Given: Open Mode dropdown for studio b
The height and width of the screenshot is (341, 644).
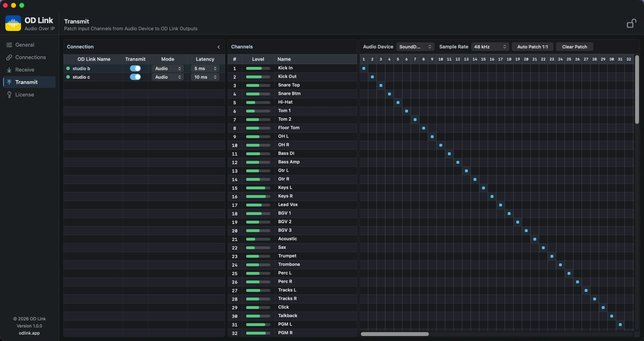Looking at the screenshot, I should click(x=168, y=68).
